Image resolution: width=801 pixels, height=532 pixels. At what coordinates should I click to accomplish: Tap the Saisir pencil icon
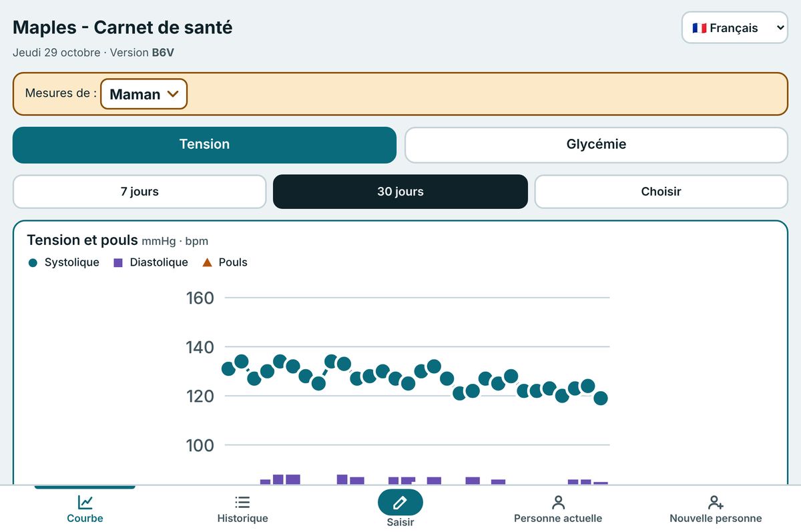[x=400, y=502]
